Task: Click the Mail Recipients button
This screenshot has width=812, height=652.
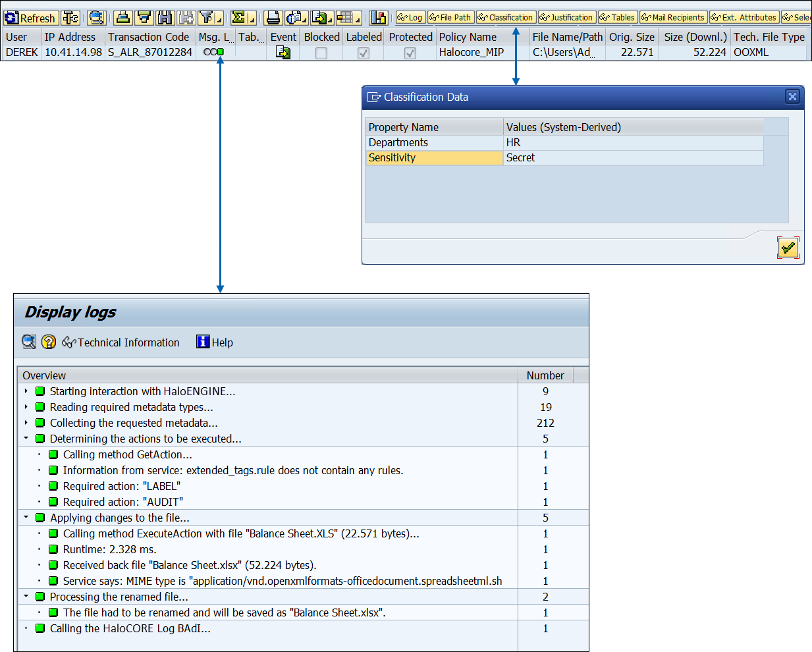Action: pos(673,18)
